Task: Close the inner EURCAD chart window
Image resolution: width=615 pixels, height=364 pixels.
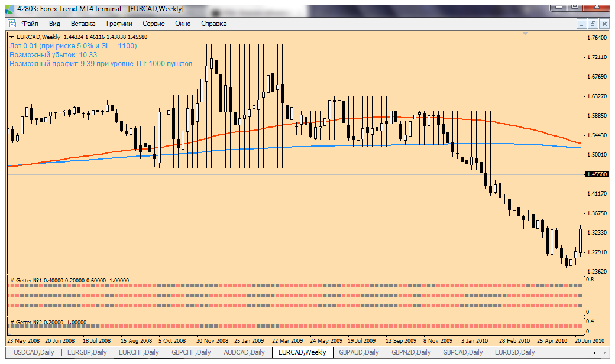Action: (604, 24)
